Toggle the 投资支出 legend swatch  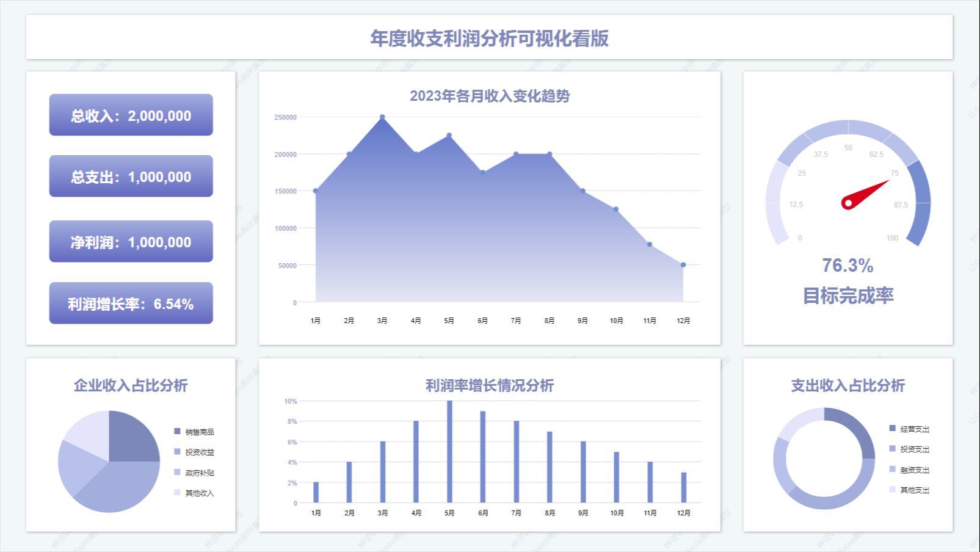(893, 449)
